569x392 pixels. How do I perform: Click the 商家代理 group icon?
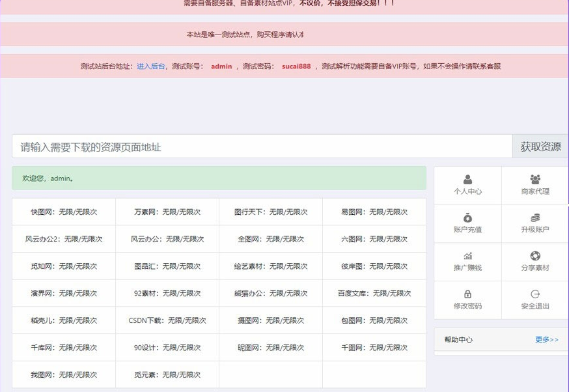(535, 179)
